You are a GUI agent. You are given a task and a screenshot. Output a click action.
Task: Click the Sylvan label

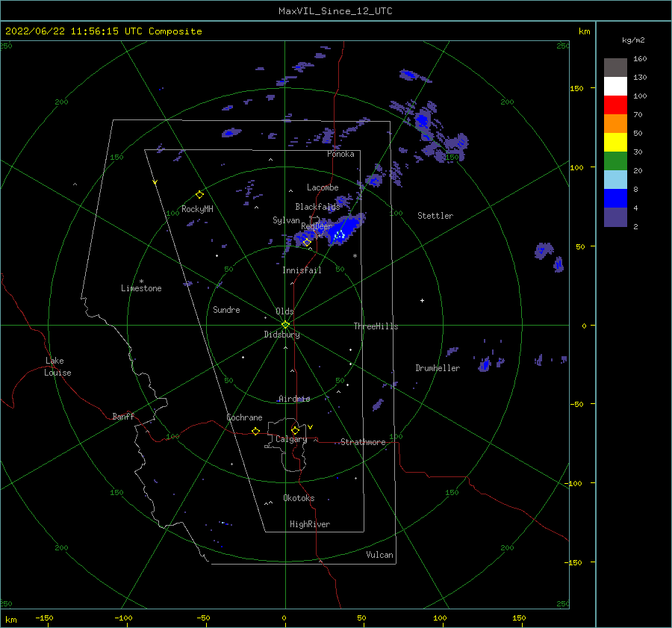pyautogui.click(x=286, y=220)
